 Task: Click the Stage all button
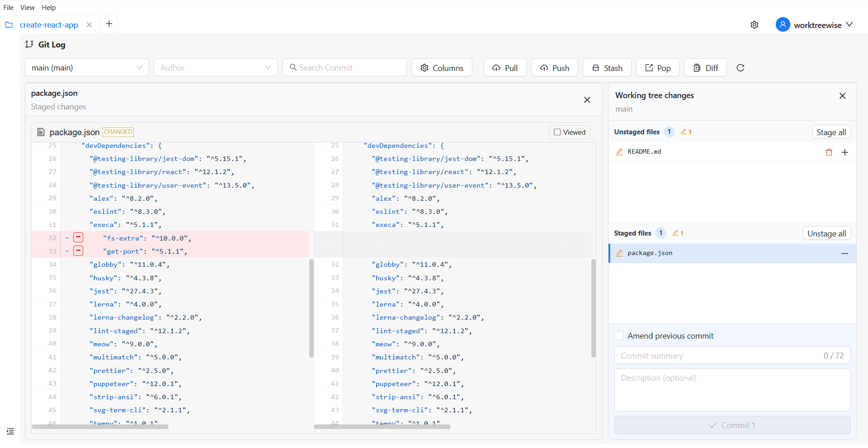tap(831, 132)
